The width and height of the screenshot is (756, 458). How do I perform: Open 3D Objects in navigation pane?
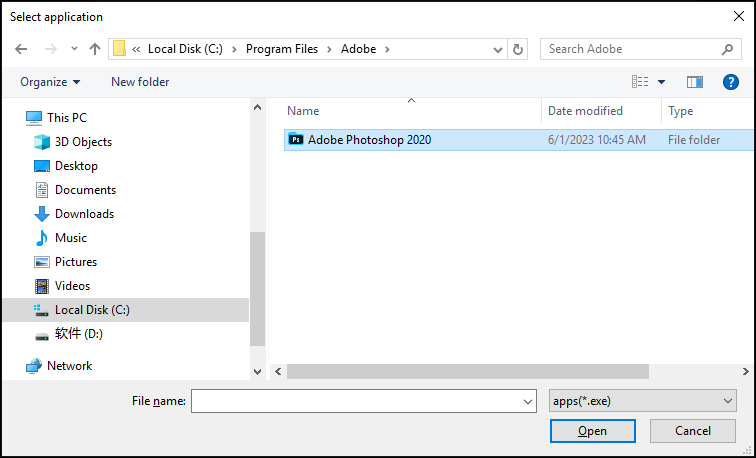[83, 142]
